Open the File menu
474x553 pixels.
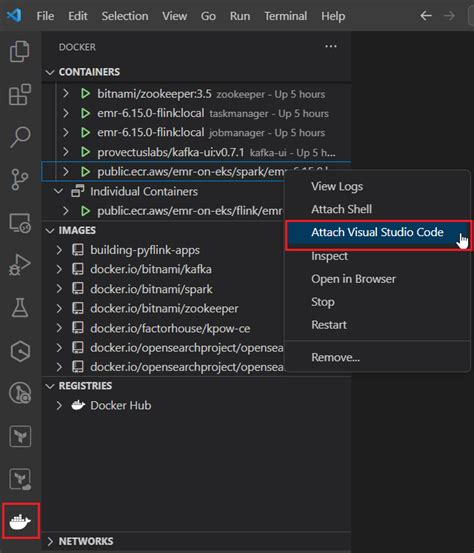coord(45,16)
